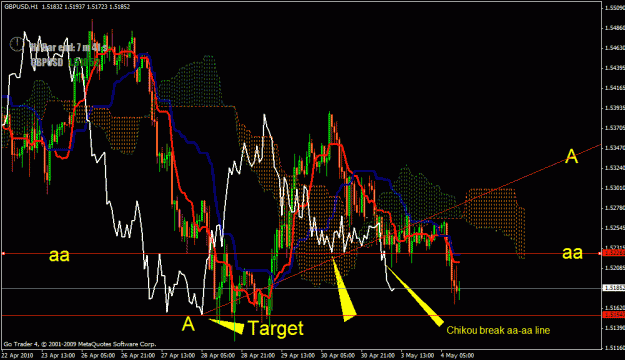Click the 23 Apr 13:00 time label
This screenshot has height=360, width=625.
pos(58,355)
